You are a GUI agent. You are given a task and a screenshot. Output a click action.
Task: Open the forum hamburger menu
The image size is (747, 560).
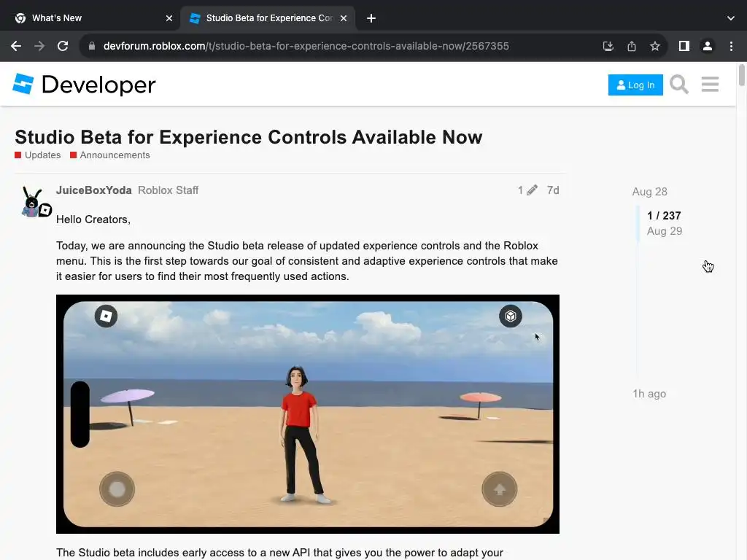tap(710, 85)
